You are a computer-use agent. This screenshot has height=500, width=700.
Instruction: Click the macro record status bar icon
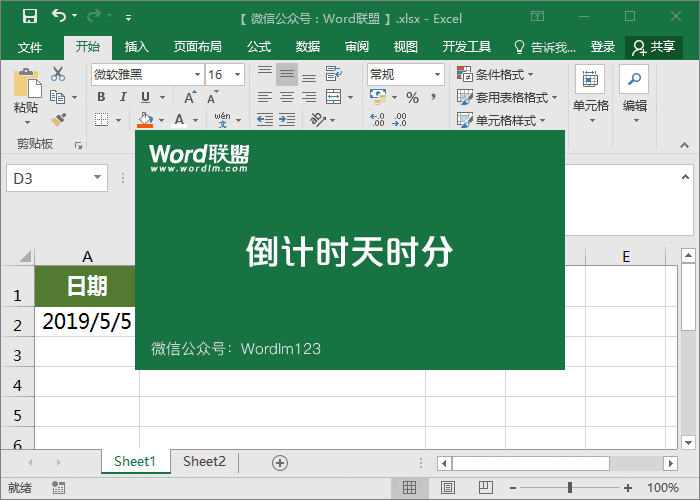(58, 488)
